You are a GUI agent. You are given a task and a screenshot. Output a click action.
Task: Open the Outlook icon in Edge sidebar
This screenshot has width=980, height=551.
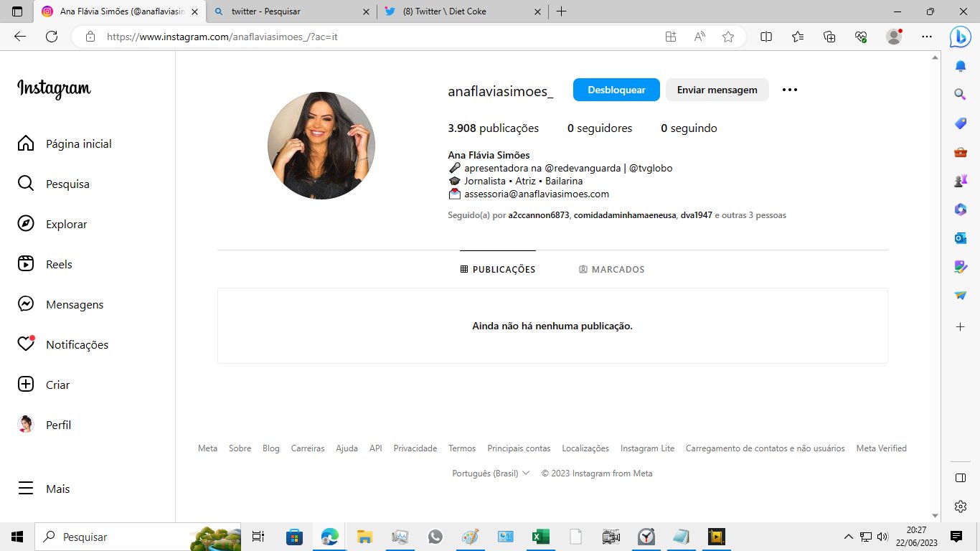pos(960,238)
